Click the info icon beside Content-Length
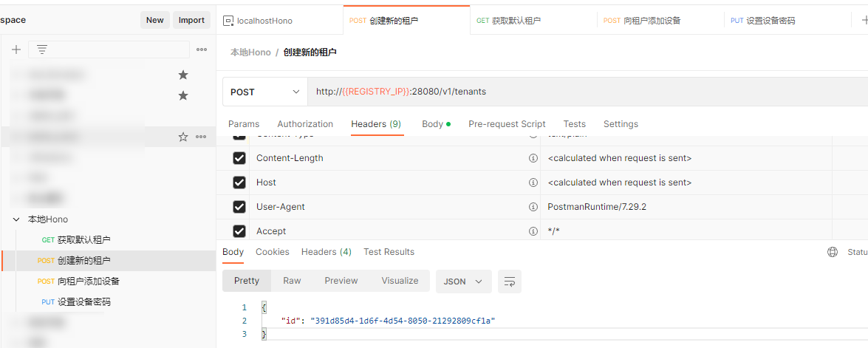 (533, 158)
